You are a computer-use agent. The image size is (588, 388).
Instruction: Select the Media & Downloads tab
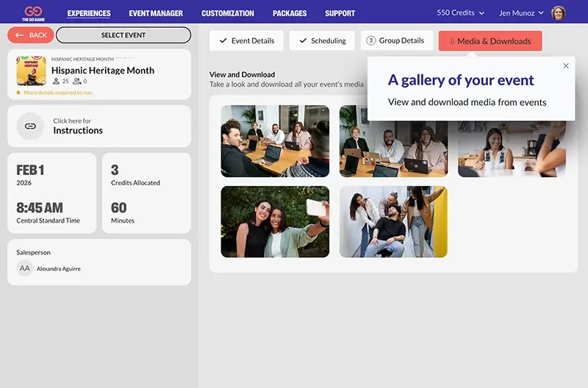coord(490,41)
